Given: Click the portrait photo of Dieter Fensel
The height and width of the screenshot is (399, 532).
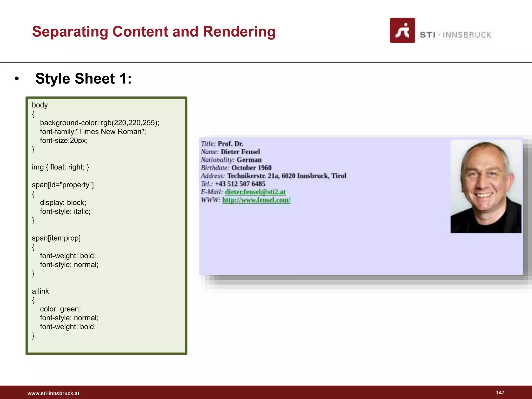Looking at the screenshot, I should point(486,187).
